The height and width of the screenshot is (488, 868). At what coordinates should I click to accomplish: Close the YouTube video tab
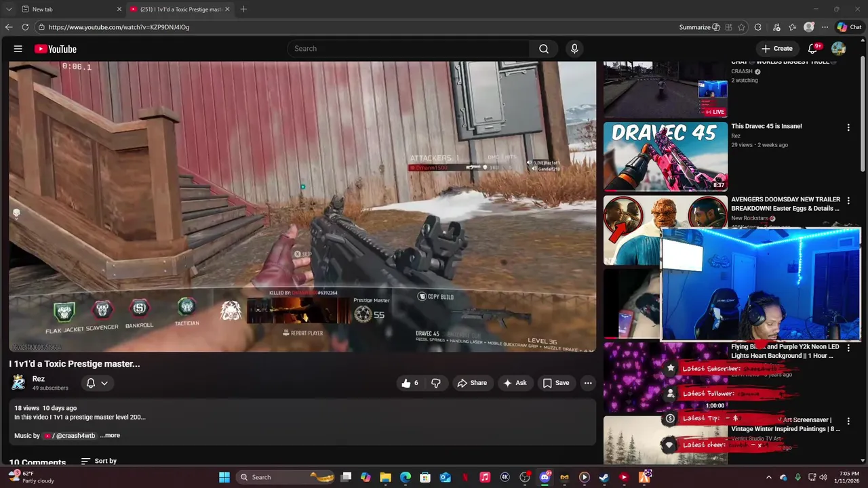227,9
